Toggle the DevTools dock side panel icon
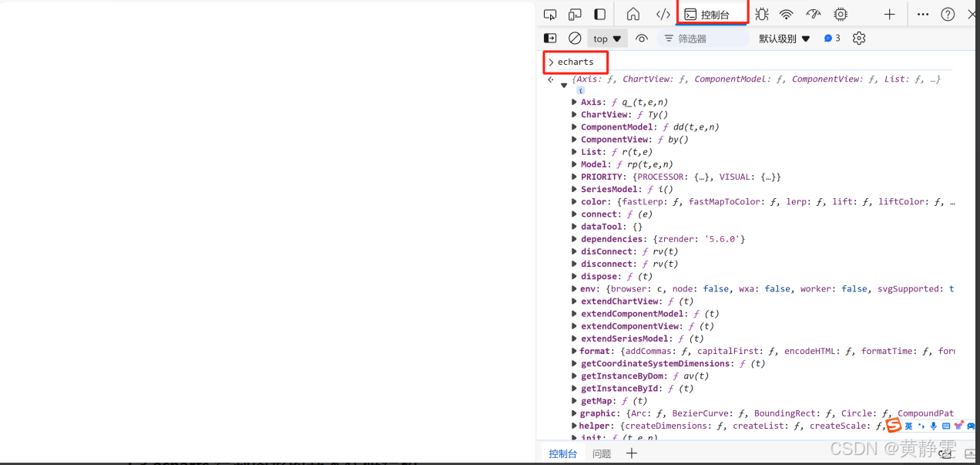The height and width of the screenshot is (465, 980). [600, 14]
